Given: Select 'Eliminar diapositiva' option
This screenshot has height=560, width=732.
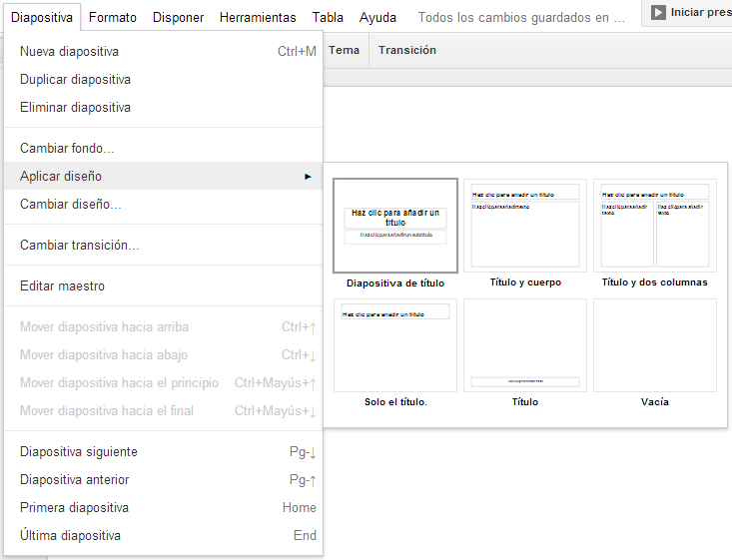Looking at the screenshot, I should tap(75, 107).
